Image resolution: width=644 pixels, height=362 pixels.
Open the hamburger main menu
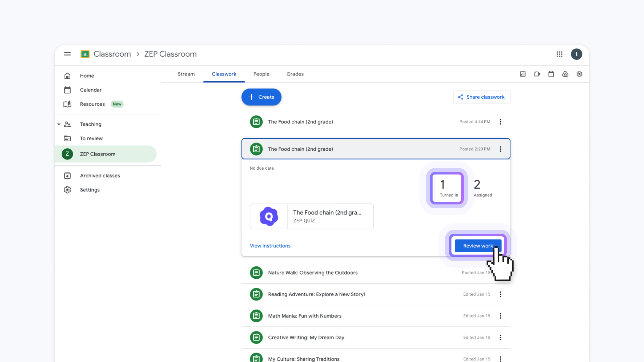click(67, 54)
